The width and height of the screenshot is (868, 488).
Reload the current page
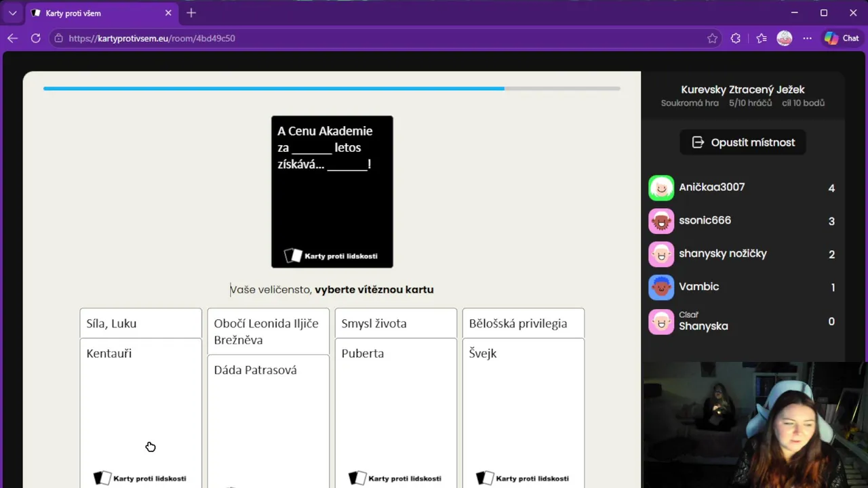pos(35,39)
